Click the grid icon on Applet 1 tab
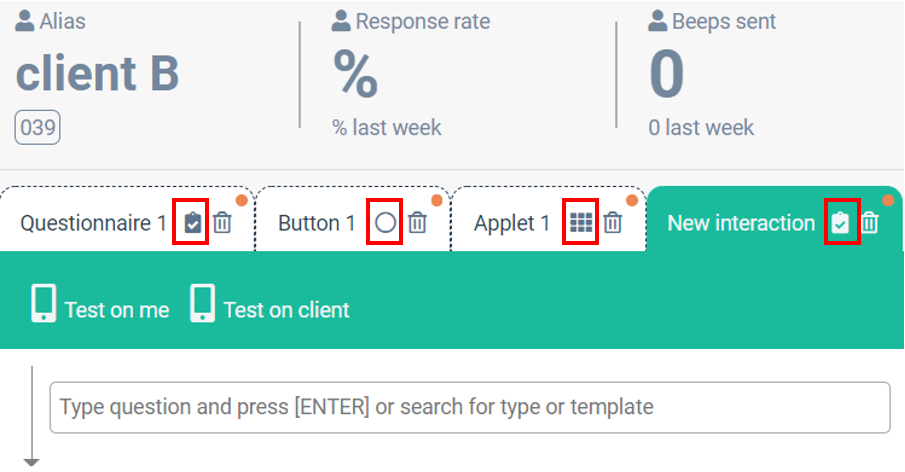 tap(581, 223)
